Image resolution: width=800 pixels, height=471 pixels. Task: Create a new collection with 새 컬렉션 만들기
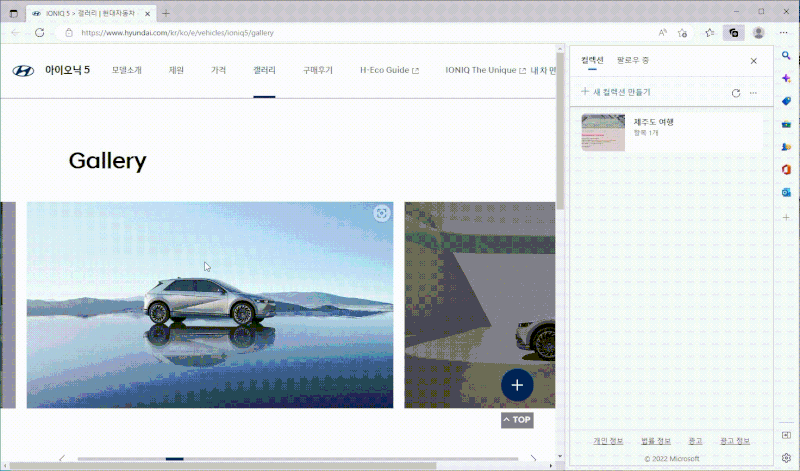(x=616, y=92)
